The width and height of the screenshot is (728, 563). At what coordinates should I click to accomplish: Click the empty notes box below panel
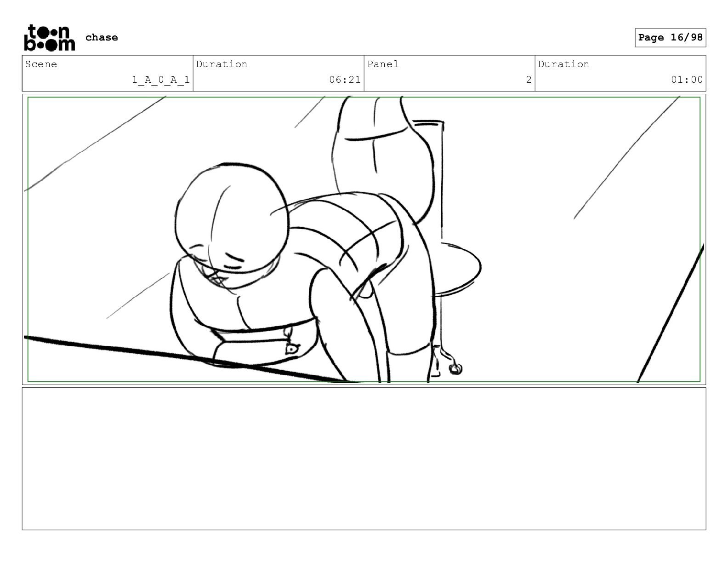pyautogui.click(x=364, y=459)
